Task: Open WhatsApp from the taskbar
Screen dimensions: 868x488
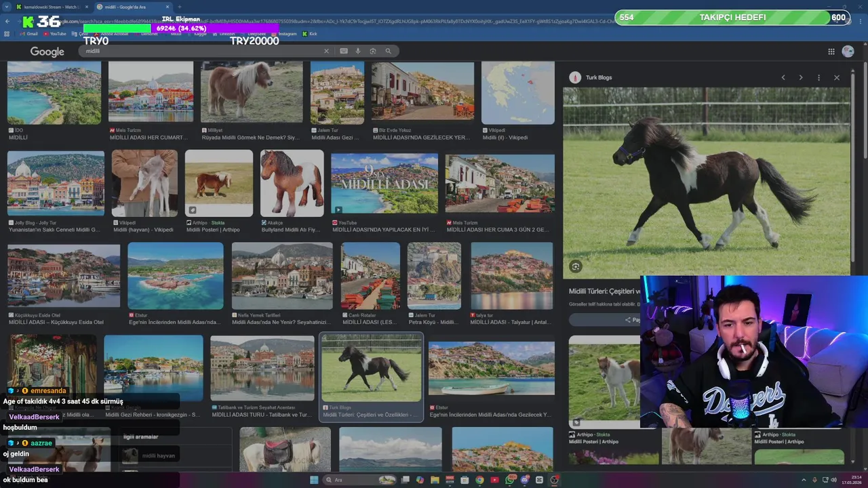Action: pos(509,480)
